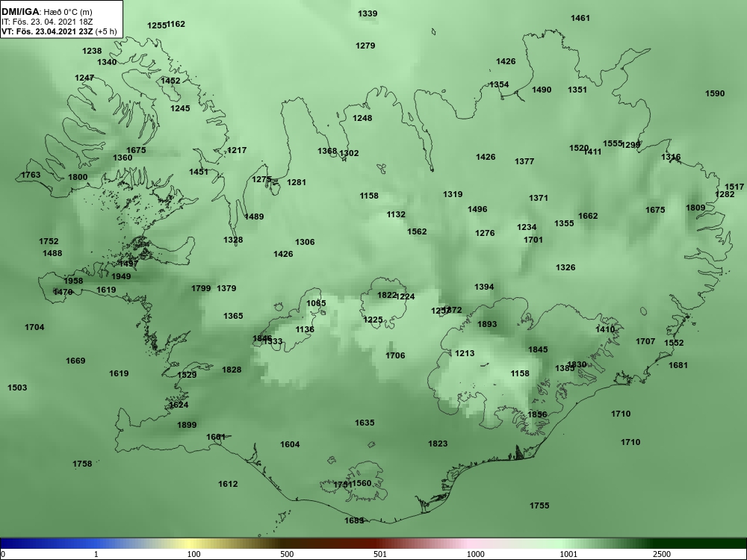Select the map value 1326
Image resolution: width=747 pixels, height=560 pixels.
[565, 267]
